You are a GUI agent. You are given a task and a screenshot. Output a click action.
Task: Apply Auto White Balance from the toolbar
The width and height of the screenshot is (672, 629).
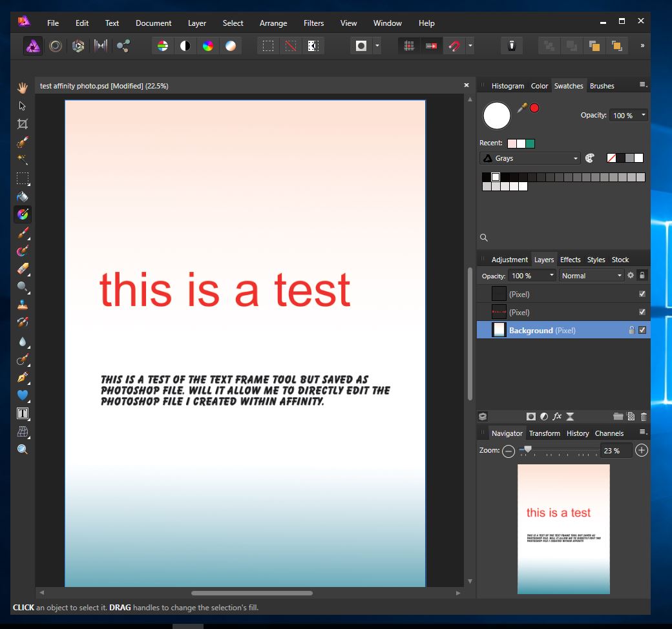point(231,46)
